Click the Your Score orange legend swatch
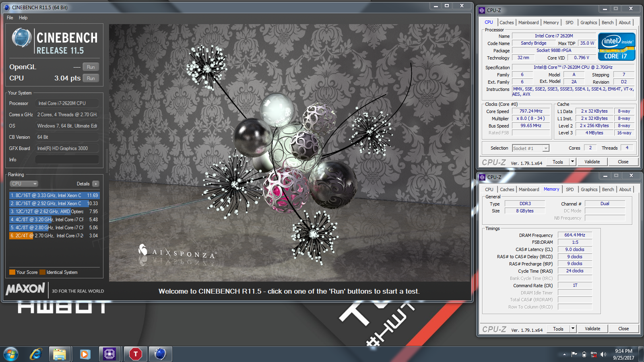644x362 pixels. (12, 272)
